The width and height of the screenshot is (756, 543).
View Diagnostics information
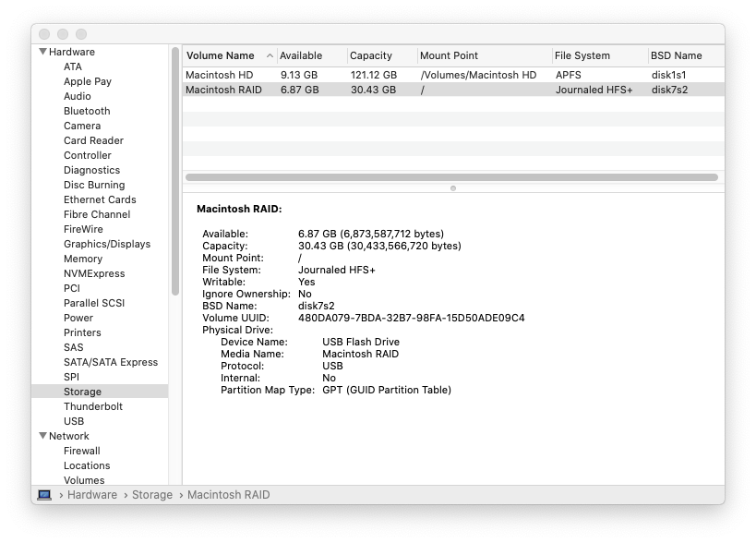[x=91, y=170]
